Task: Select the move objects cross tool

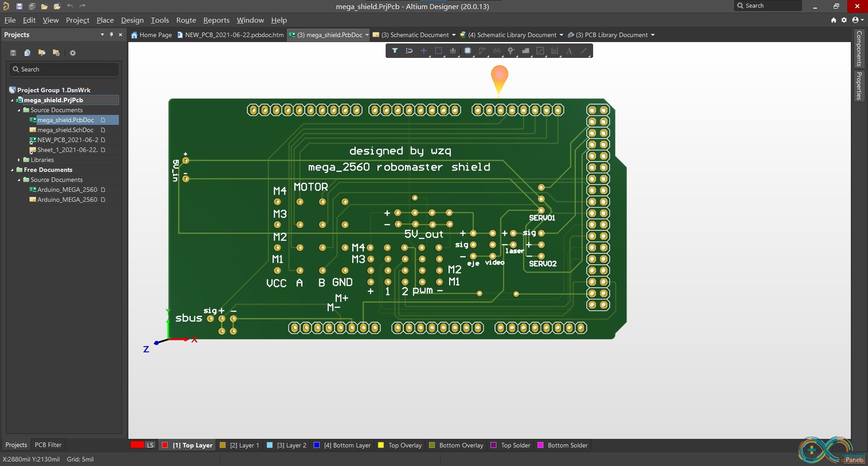Action: [424, 51]
